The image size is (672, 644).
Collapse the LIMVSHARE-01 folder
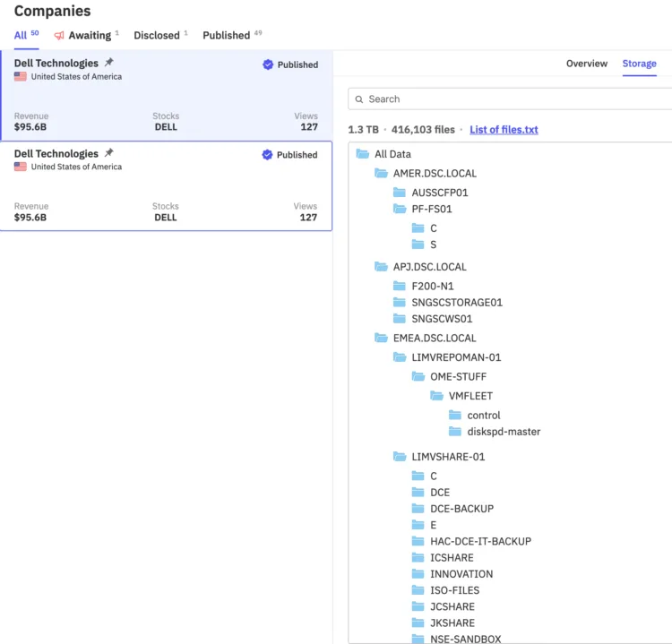[x=400, y=456]
